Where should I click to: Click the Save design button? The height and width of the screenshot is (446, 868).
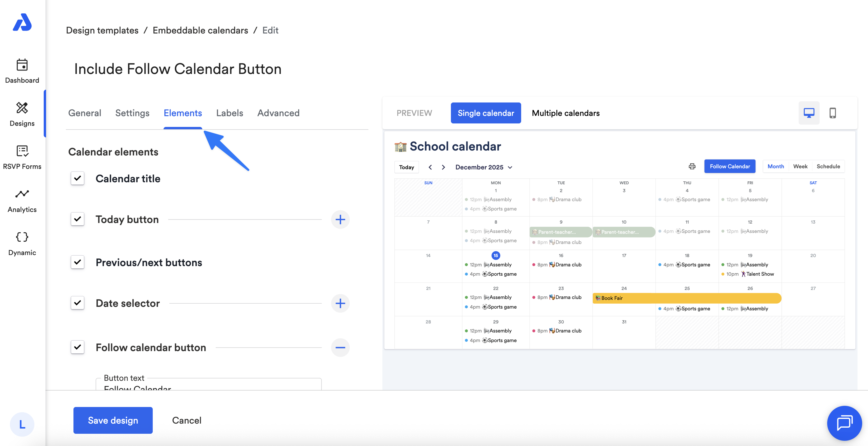113,420
